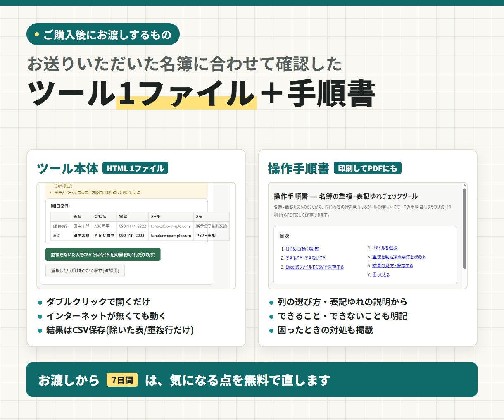Image resolution: width=504 pixels, height=420 pixels.
Task: Click the 重複 row label cell
Action: pos(61,236)
